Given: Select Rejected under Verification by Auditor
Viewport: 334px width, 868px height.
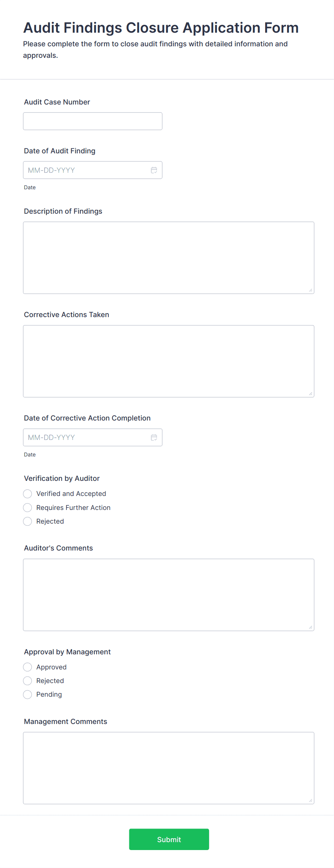Looking at the screenshot, I should point(28,521).
